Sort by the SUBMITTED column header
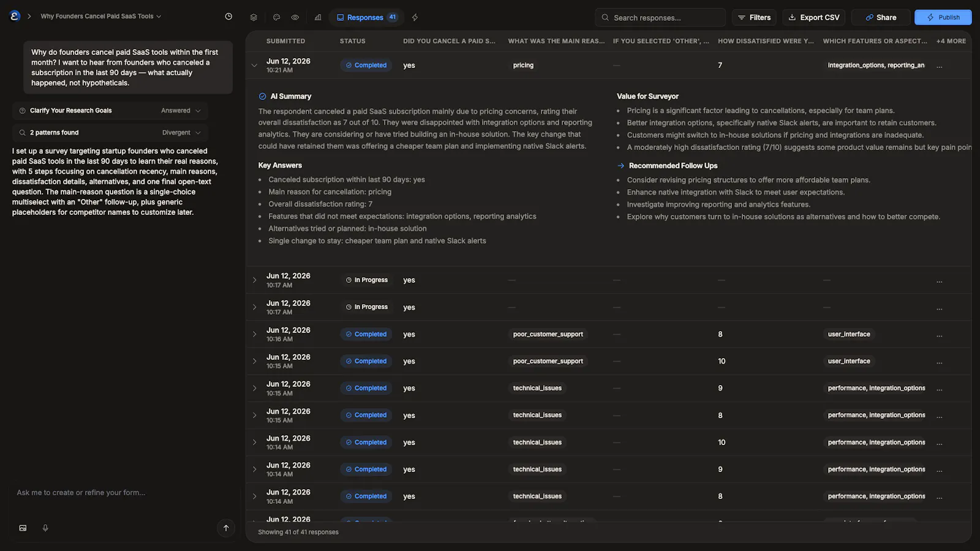This screenshot has height=551, width=980. 285,41
